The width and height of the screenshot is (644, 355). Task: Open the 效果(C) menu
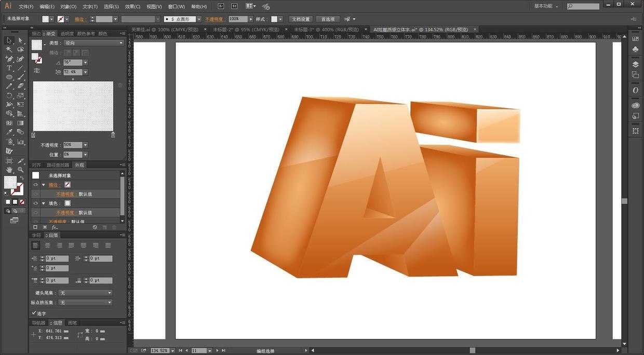click(132, 7)
